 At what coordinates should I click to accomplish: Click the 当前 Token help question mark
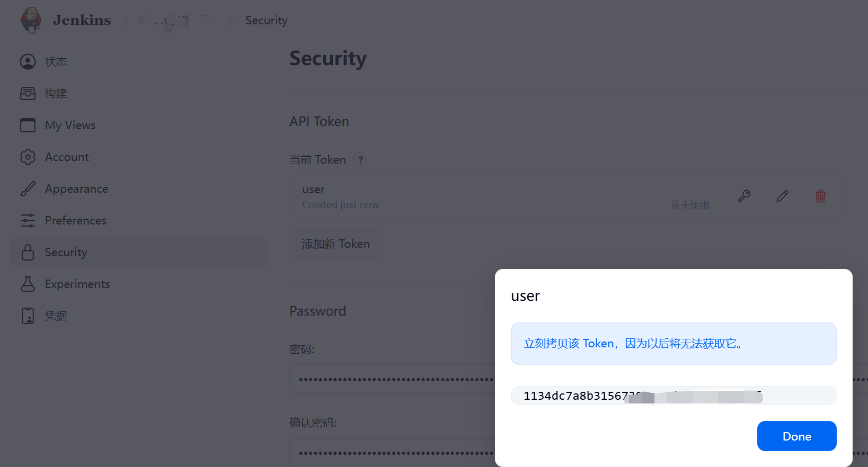coord(361,160)
